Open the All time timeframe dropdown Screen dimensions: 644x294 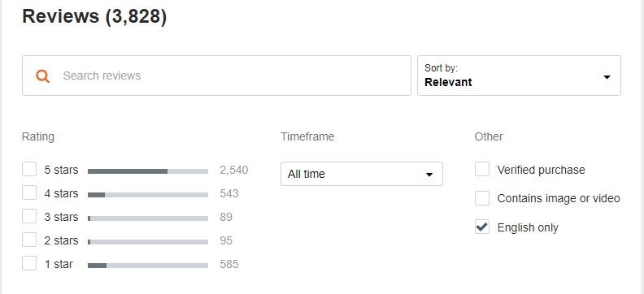coord(362,174)
